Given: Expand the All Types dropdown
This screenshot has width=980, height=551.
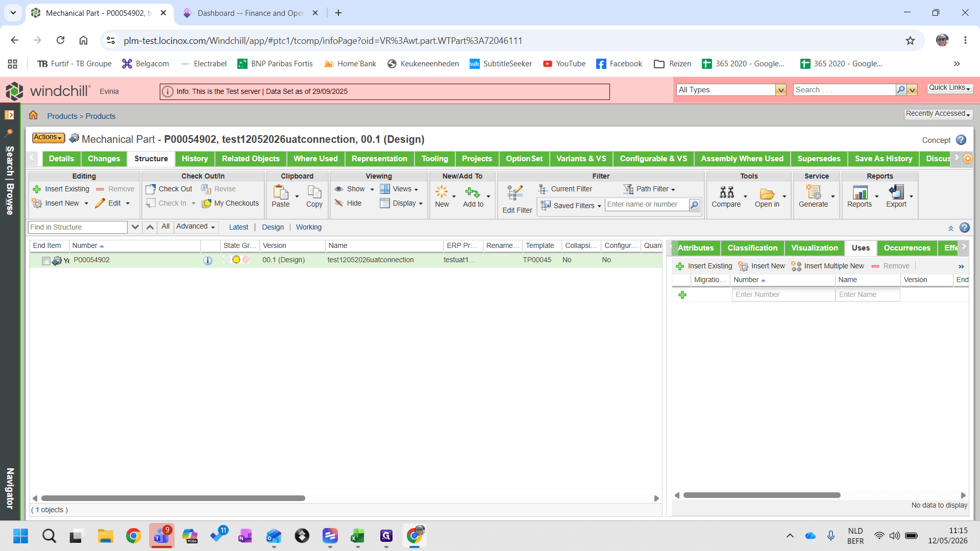Looking at the screenshot, I should [x=780, y=90].
